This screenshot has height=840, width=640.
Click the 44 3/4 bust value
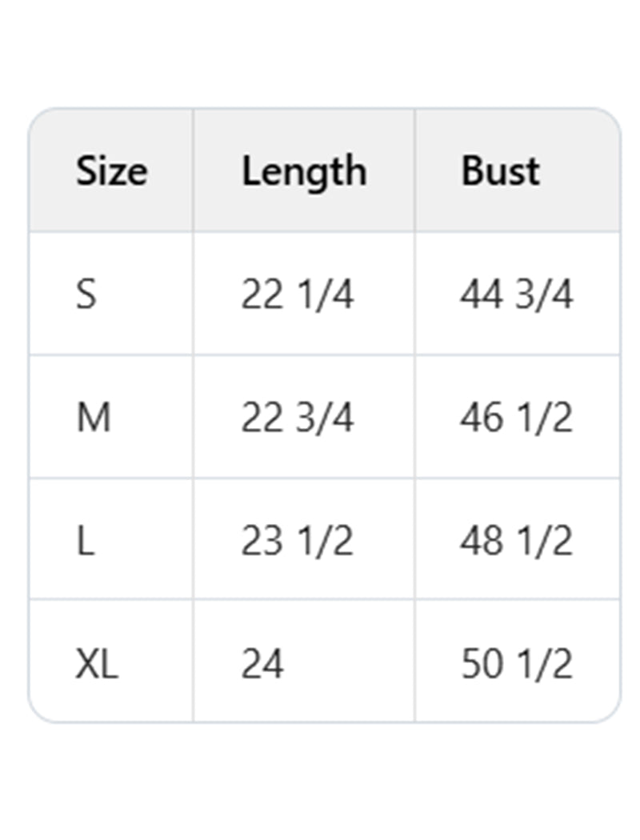(516, 295)
